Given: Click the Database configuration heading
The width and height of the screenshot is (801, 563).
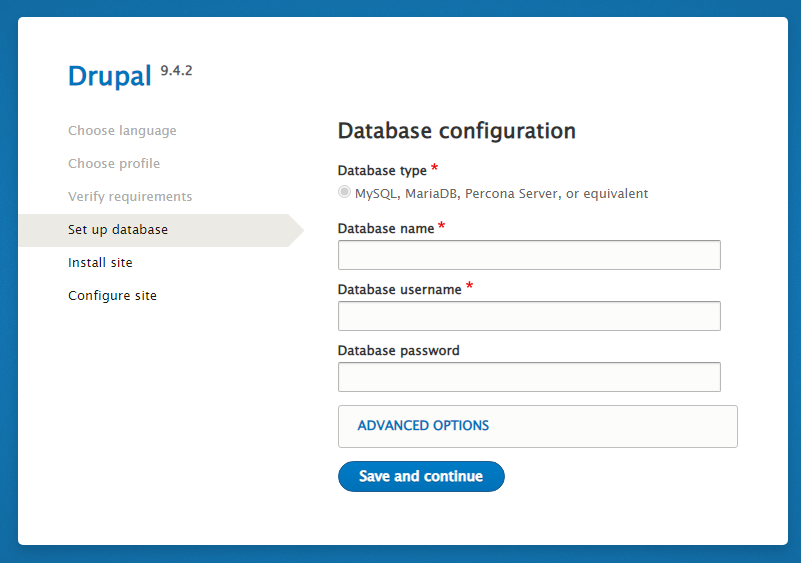Looking at the screenshot, I should pyautogui.click(x=456, y=131).
